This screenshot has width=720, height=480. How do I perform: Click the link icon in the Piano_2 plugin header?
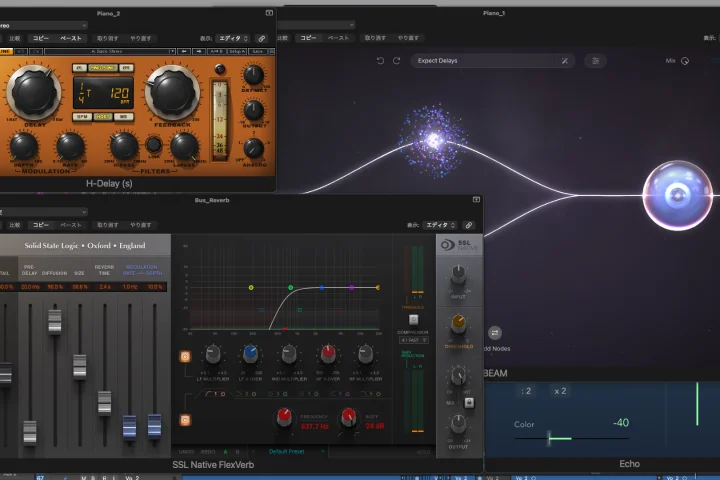point(262,39)
